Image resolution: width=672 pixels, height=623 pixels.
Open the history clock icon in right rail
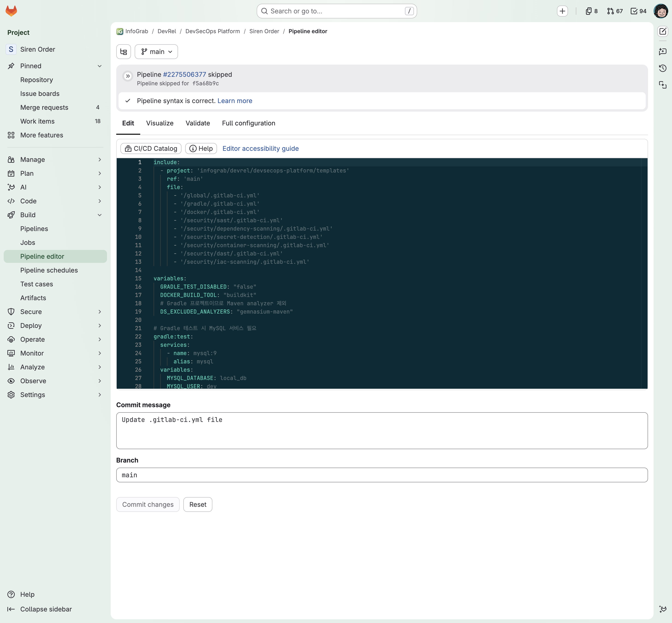point(663,68)
